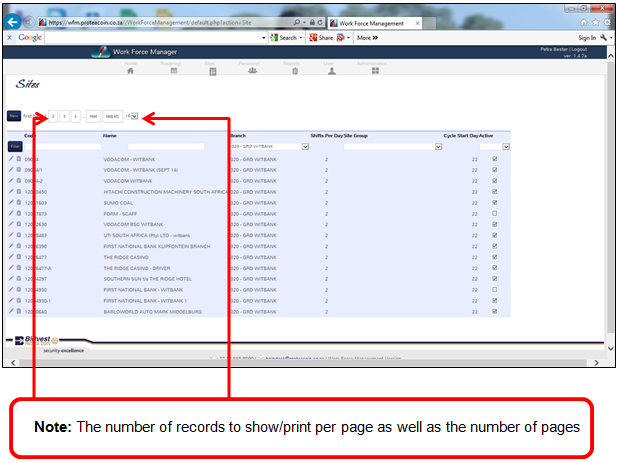
Task: Open the records-per-page dropdown showing 15
Action: tap(132, 116)
